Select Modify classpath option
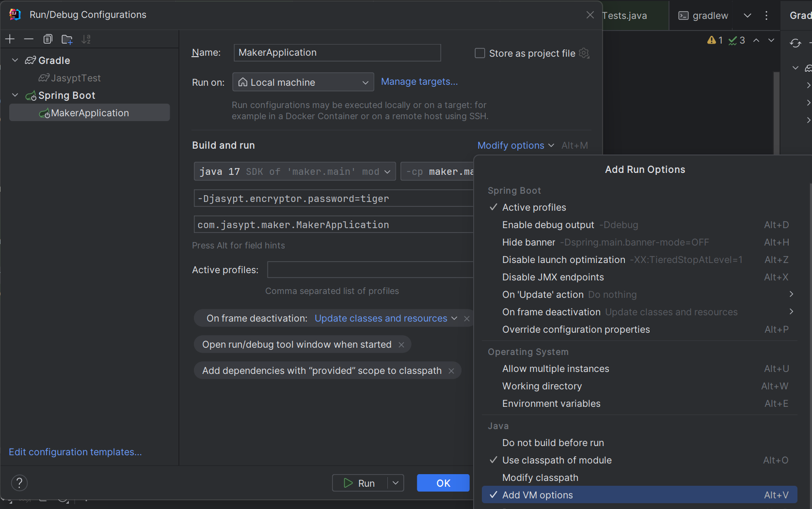This screenshot has height=509, width=812. click(639, 478)
